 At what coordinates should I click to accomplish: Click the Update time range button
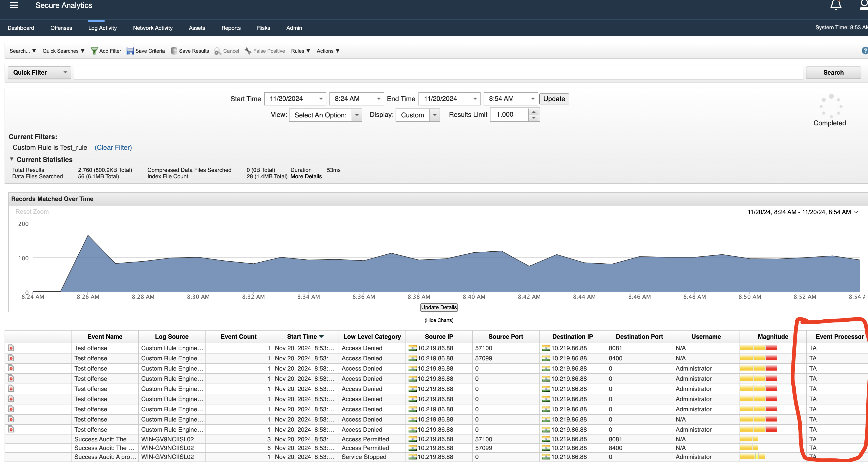click(x=554, y=99)
